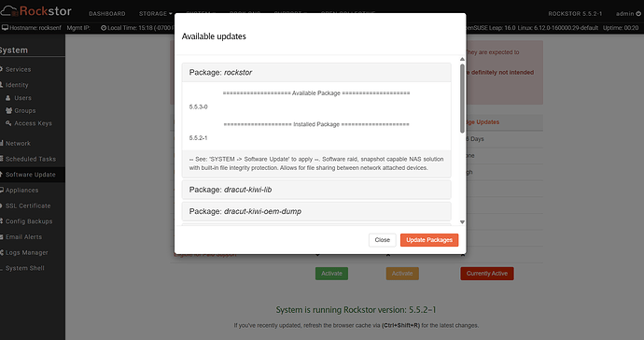Go to Users in the sidebar
The width and height of the screenshot is (644, 340).
click(22, 98)
